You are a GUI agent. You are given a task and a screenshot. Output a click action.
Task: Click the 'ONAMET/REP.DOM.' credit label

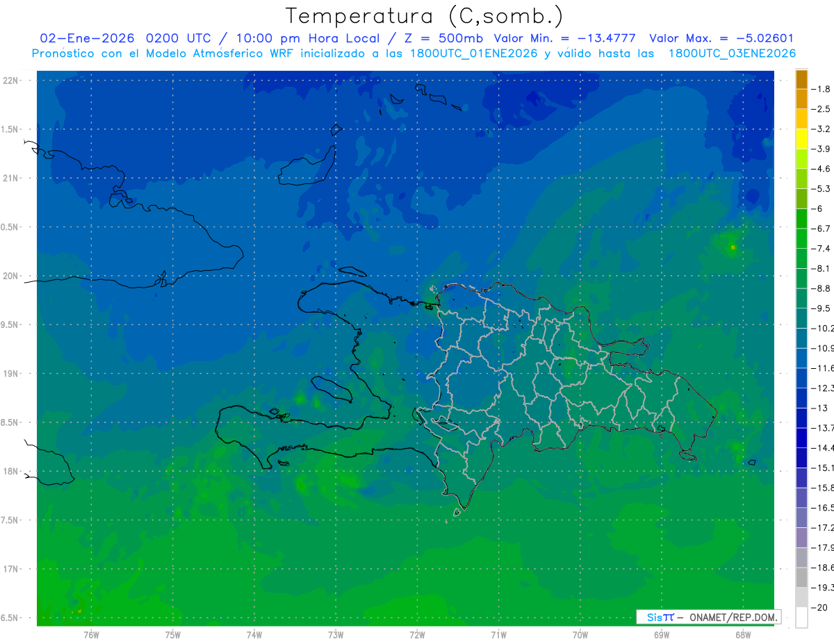[x=733, y=617]
